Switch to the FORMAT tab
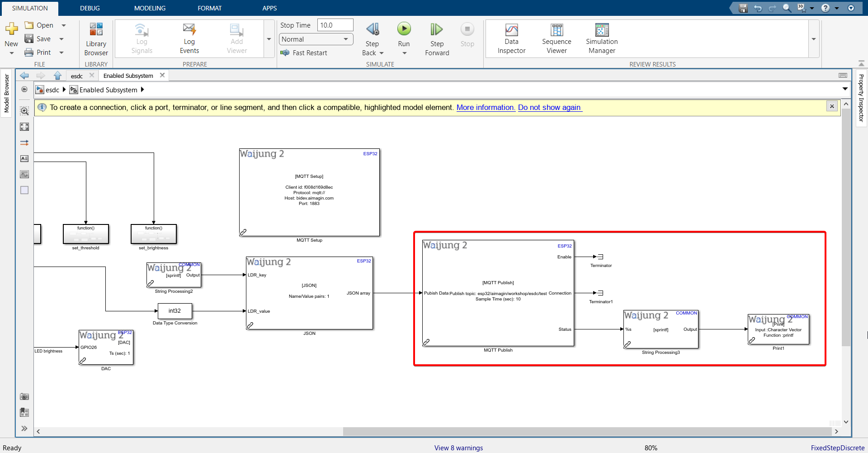 [x=209, y=8]
